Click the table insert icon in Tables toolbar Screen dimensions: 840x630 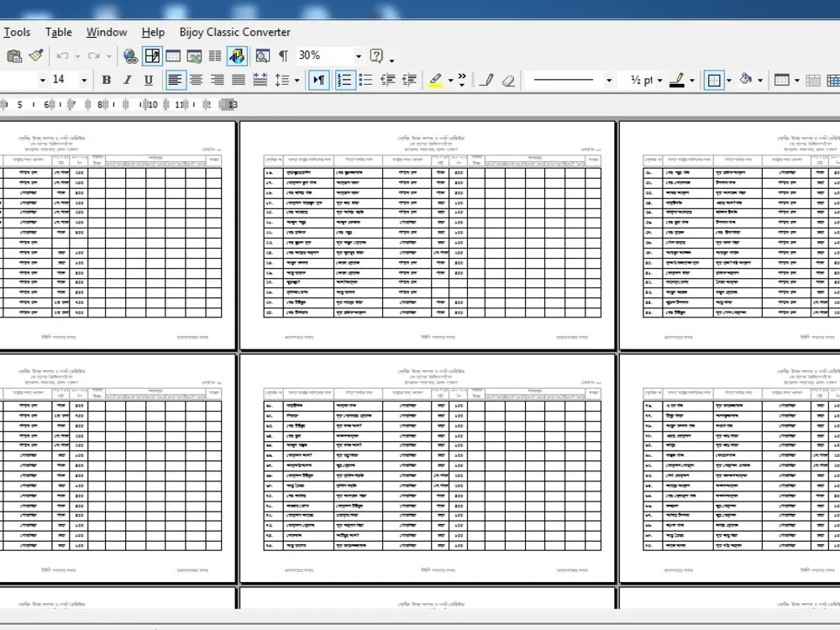coord(781,81)
